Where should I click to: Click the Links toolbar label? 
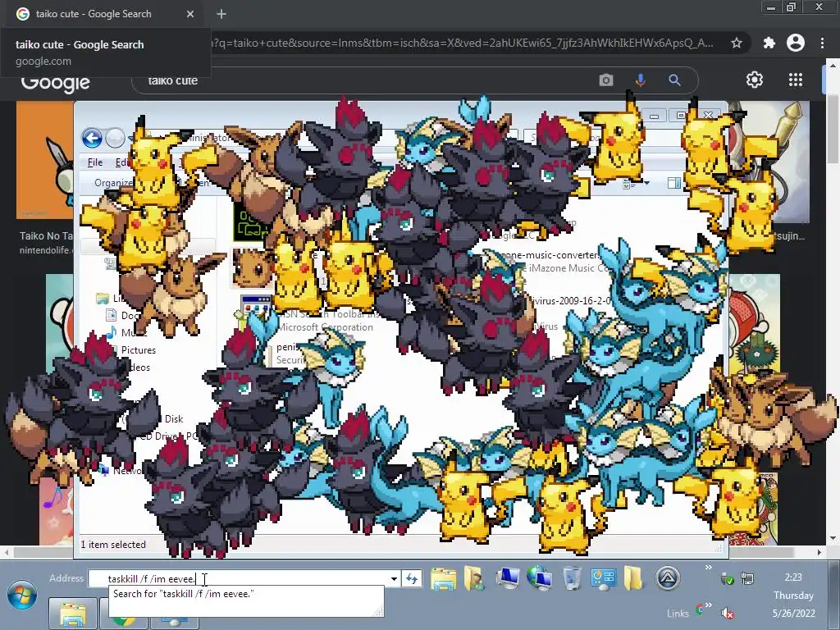click(678, 614)
